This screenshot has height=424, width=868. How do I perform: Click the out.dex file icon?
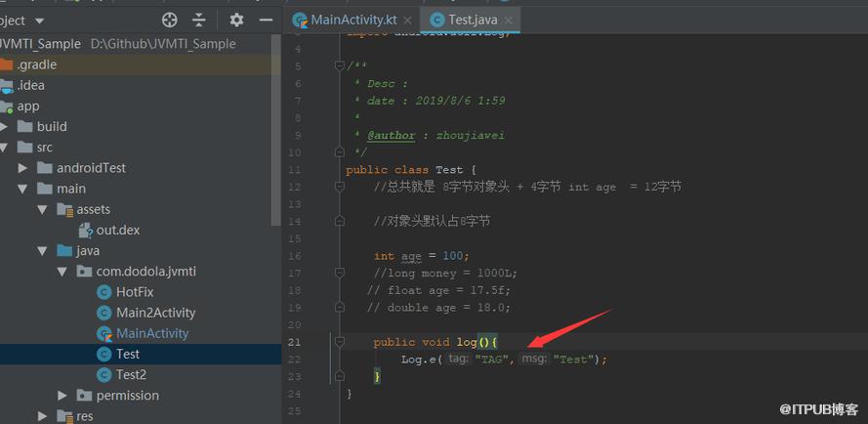point(85,231)
